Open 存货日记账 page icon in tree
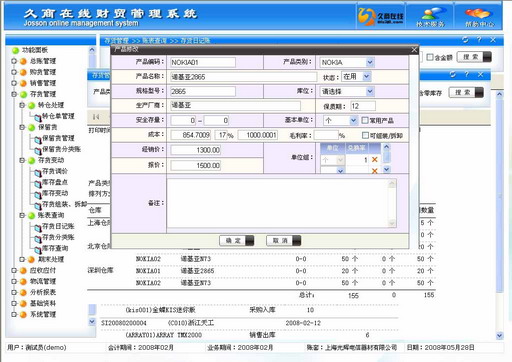 [x=38, y=227]
